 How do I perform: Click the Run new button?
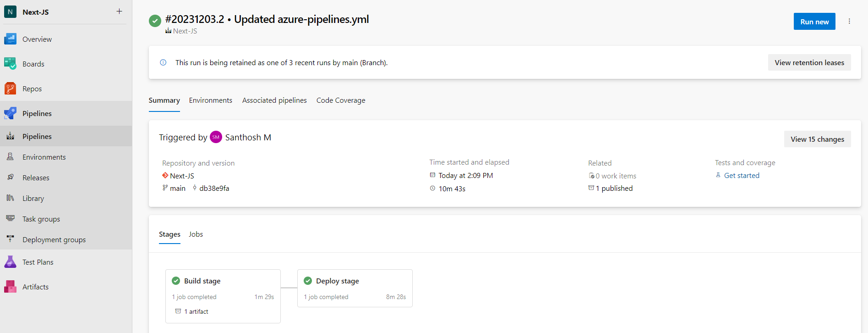point(814,22)
